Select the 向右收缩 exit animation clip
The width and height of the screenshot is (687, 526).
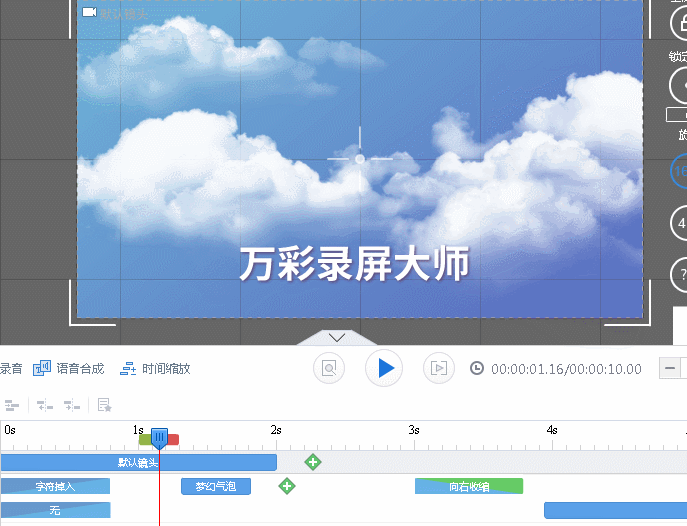point(469,486)
